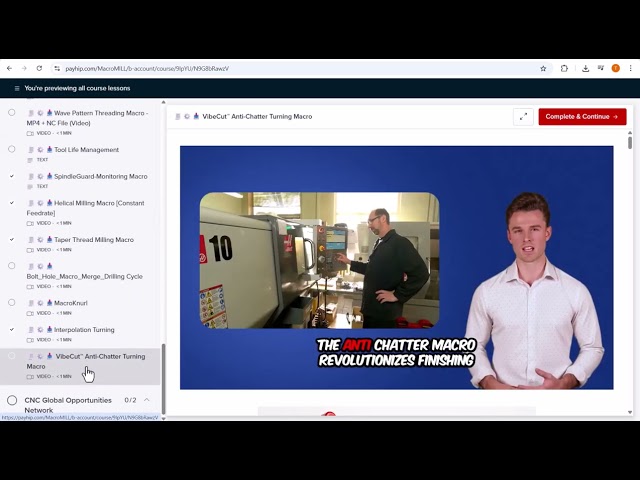Click video icon under MacroKnurl lesson

pyautogui.click(x=30, y=313)
